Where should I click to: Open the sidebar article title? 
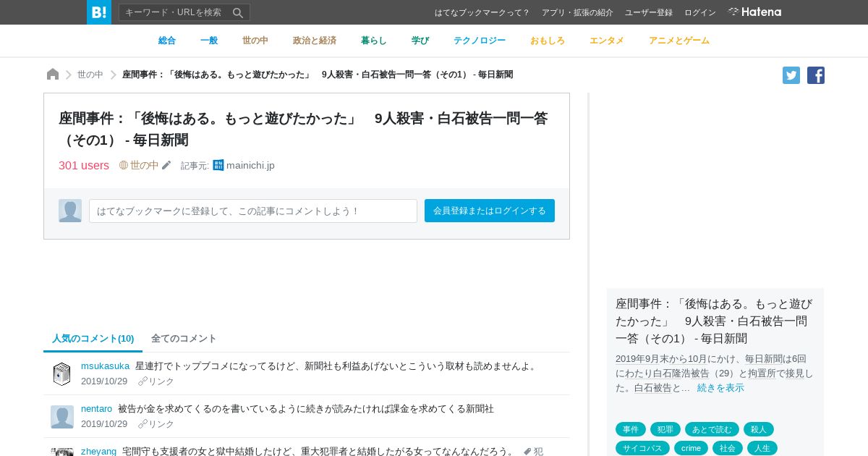(714, 321)
